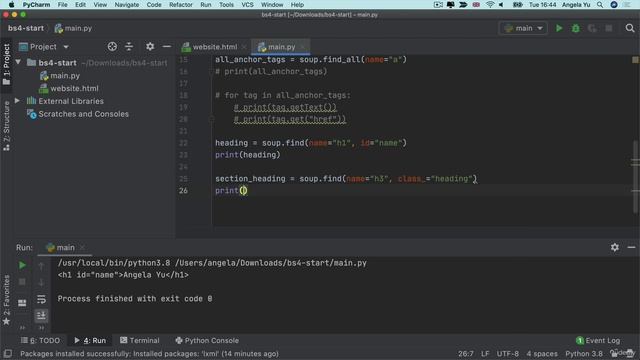Change line separator LF in status bar

(x=485, y=353)
